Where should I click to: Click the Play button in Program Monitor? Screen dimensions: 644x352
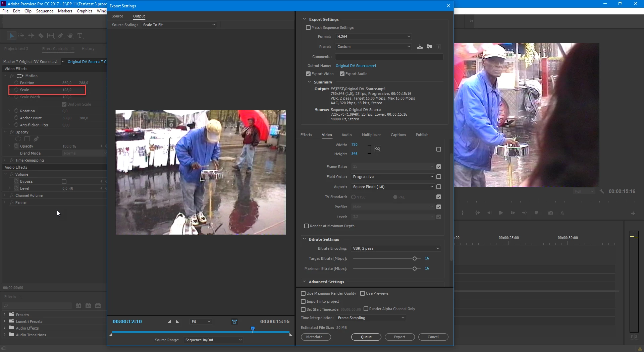(x=501, y=213)
